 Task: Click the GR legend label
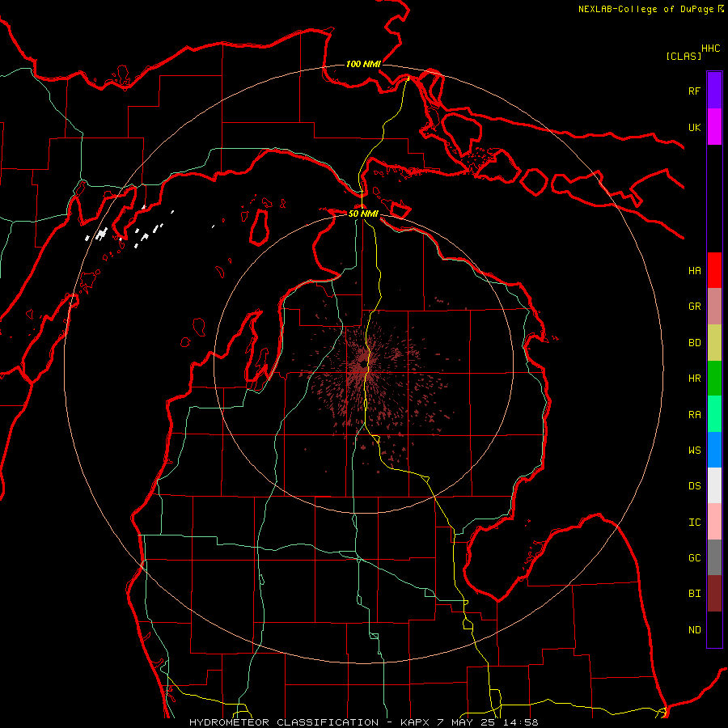(694, 307)
